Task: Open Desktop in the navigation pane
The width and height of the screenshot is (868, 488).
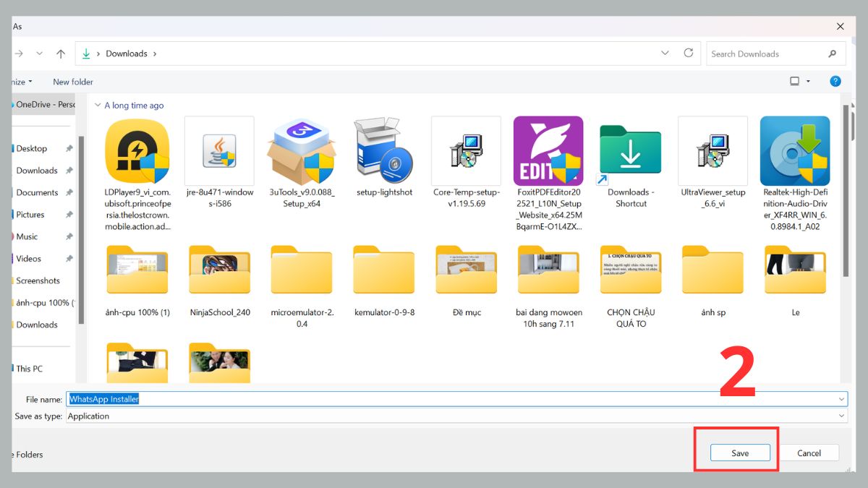Action: pyautogui.click(x=32, y=149)
